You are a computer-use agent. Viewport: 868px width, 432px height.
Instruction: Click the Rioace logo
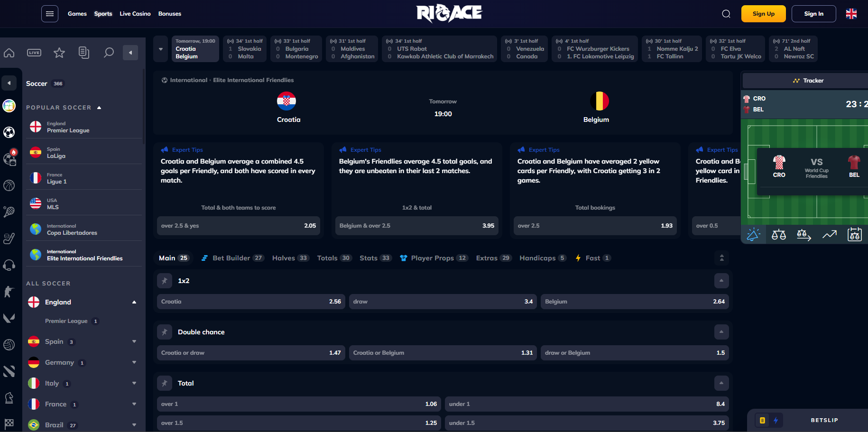tap(449, 13)
